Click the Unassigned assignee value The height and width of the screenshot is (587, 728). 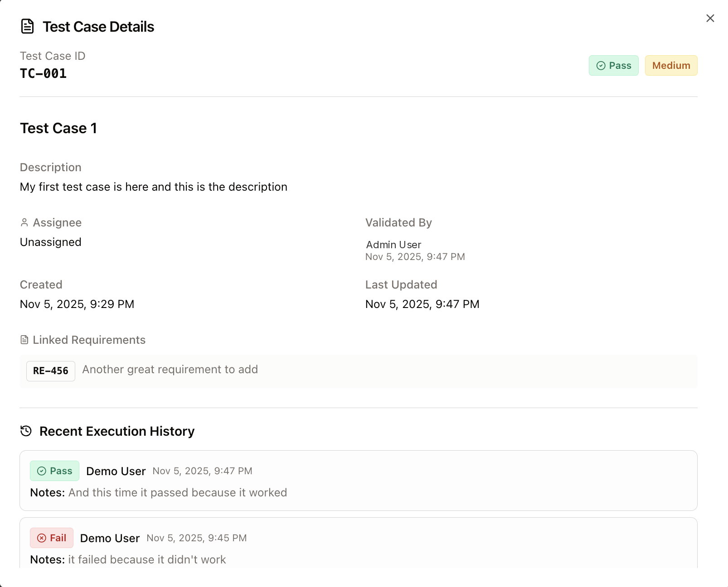pyautogui.click(x=50, y=241)
